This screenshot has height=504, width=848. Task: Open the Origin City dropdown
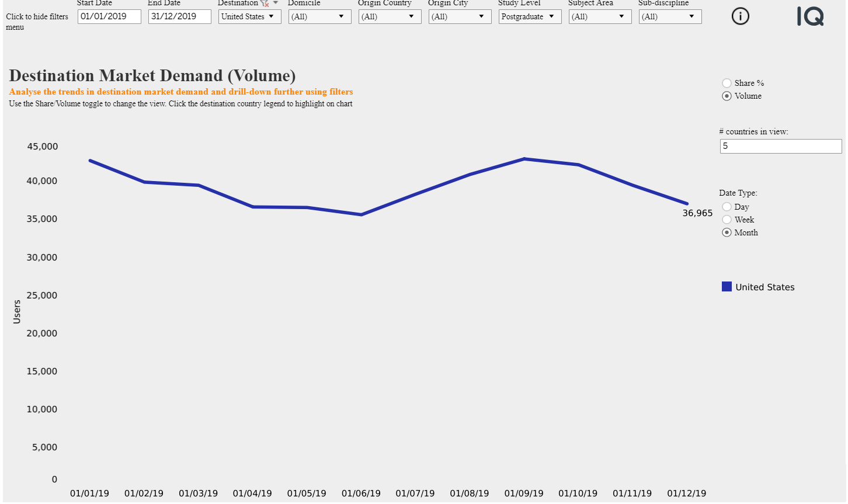pos(460,16)
